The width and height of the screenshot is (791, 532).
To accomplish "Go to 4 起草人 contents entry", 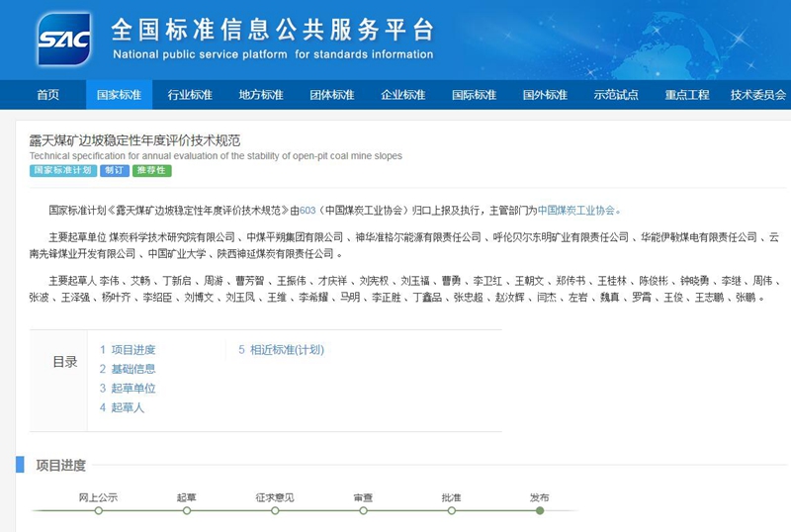I will (122, 407).
